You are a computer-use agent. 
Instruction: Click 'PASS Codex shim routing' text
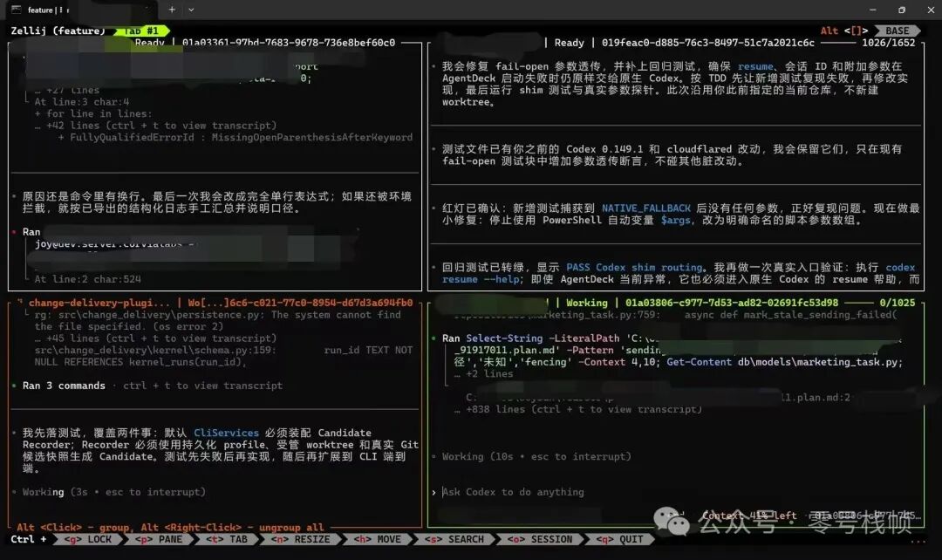[x=634, y=268]
